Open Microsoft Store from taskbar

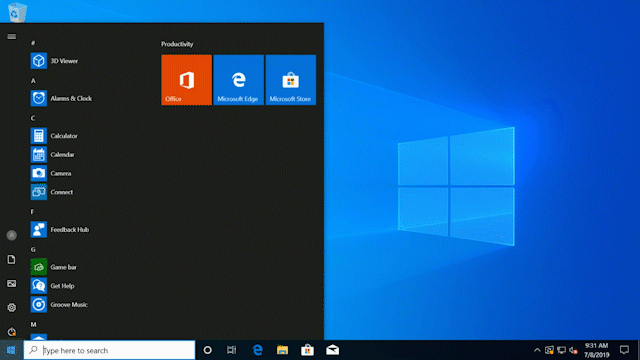pyautogui.click(x=307, y=350)
